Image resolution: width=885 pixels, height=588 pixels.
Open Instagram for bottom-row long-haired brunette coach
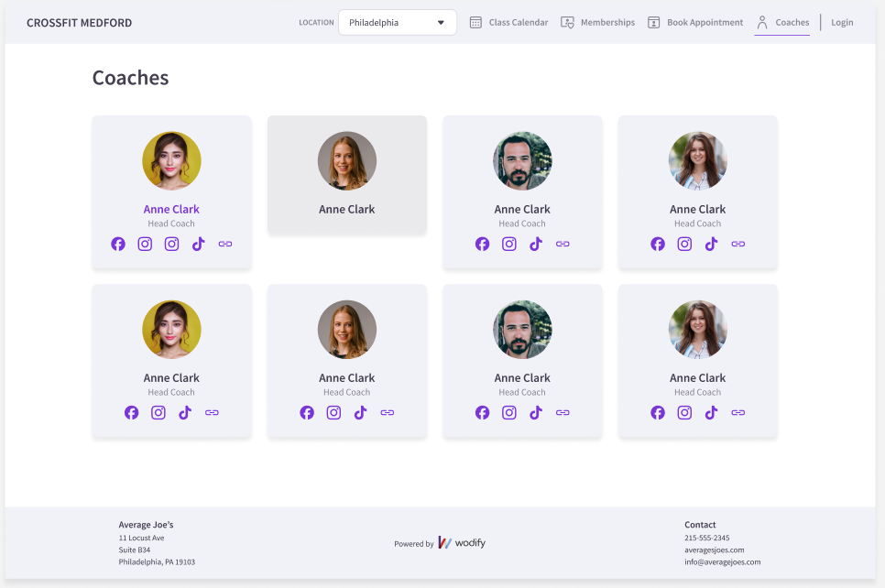(x=684, y=412)
